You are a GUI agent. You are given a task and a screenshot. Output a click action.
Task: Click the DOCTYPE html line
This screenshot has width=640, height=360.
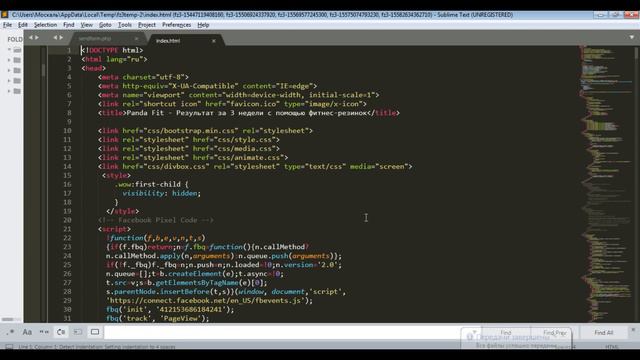112,50
